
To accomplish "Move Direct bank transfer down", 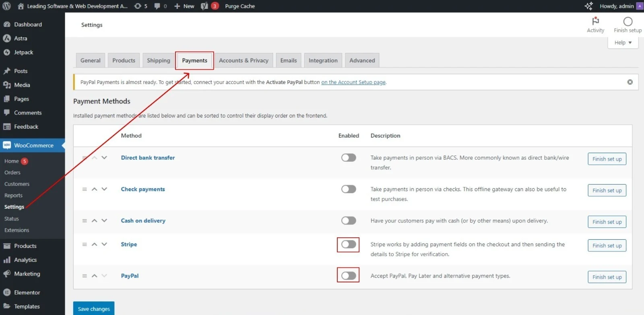I will tap(104, 158).
